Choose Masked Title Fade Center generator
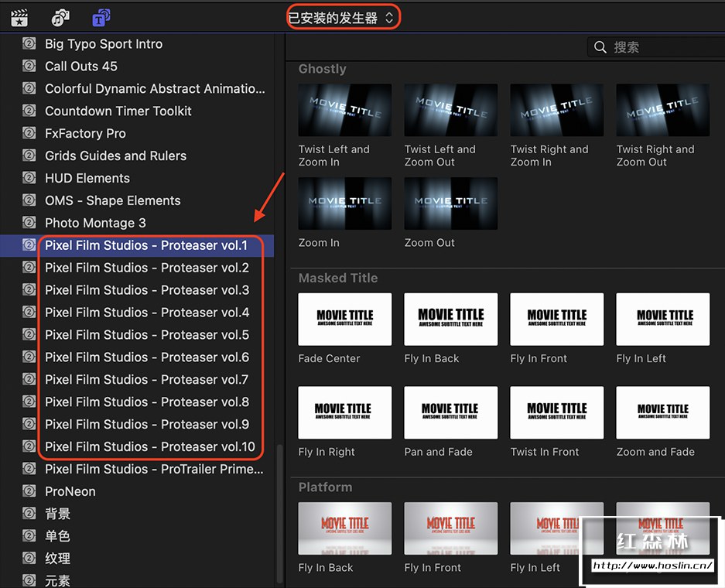The height and width of the screenshot is (588, 725). tap(345, 319)
